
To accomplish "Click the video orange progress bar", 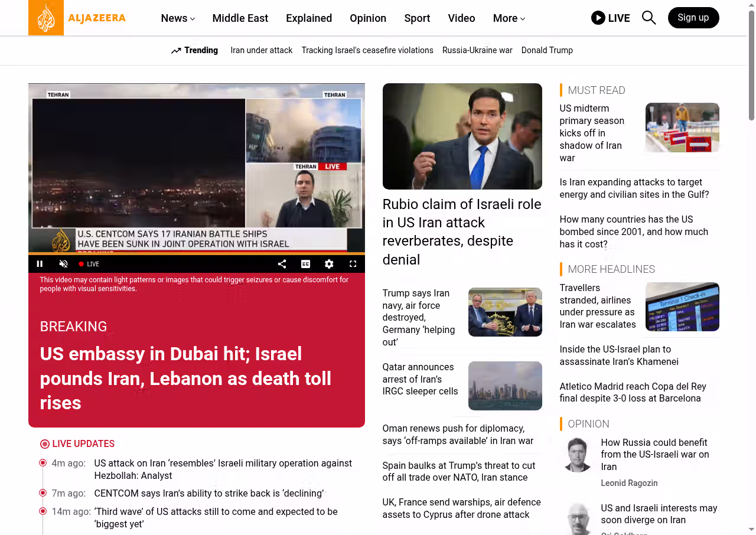I will 196,254.
